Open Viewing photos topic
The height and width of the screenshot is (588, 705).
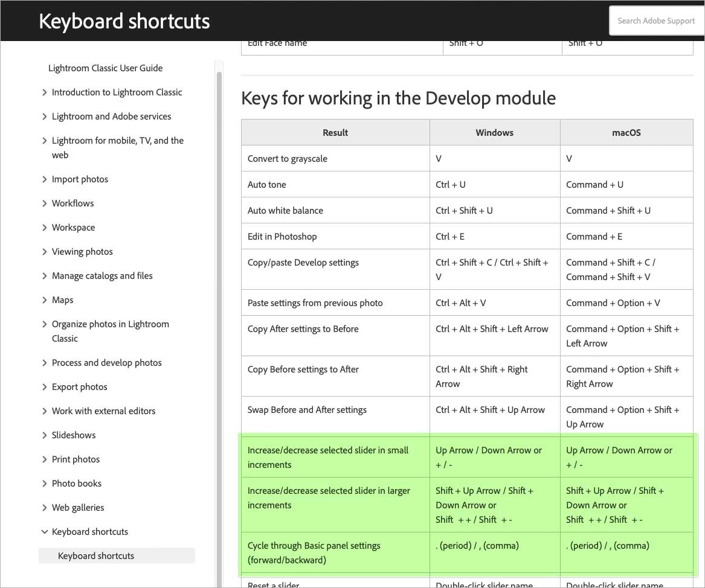click(82, 252)
